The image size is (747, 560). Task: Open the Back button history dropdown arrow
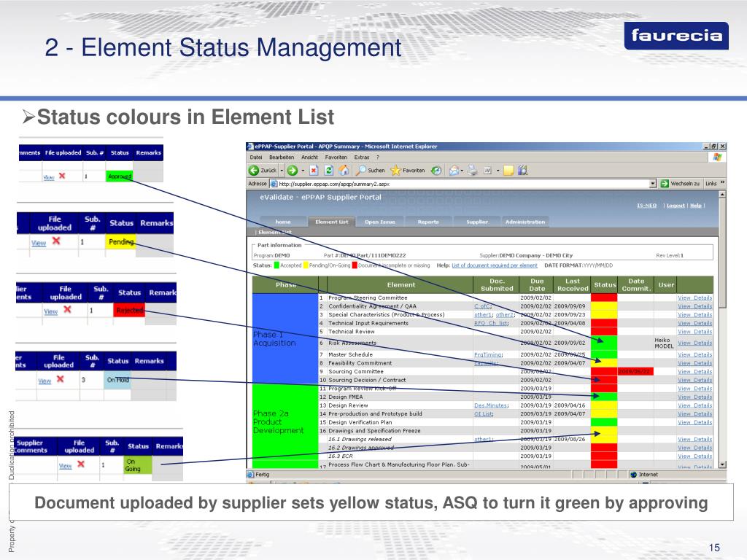click(x=282, y=170)
